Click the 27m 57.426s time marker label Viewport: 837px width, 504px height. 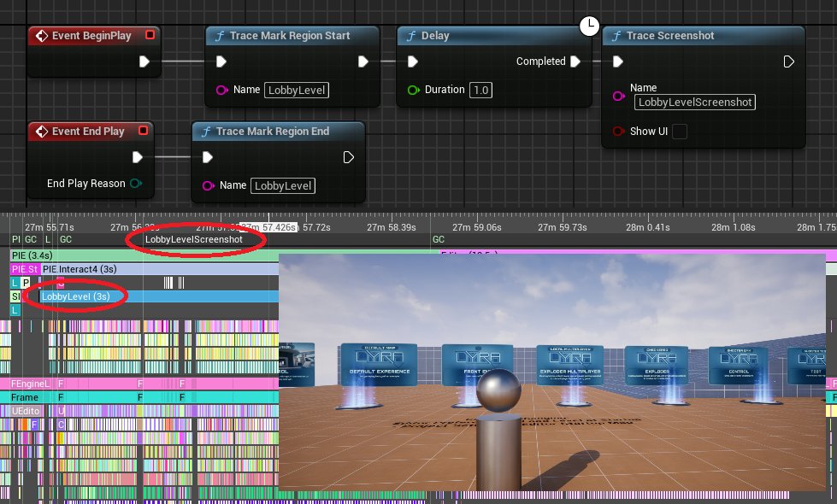[x=268, y=227]
